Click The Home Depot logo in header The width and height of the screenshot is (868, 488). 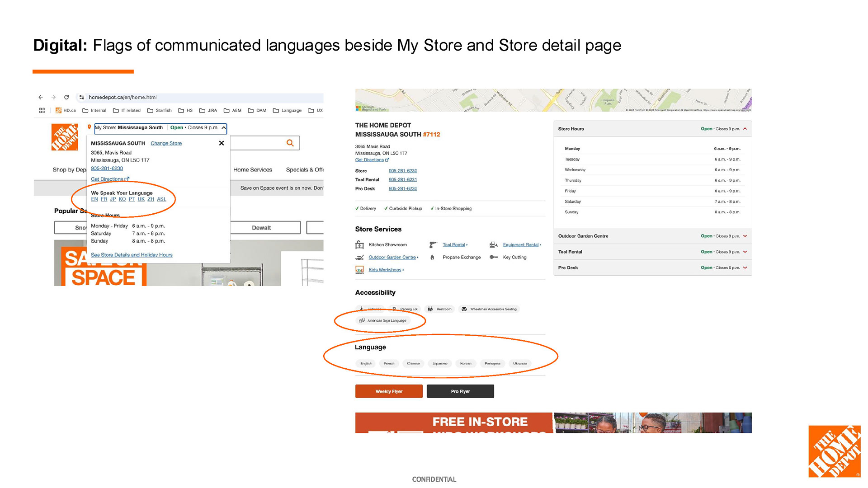click(65, 137)
